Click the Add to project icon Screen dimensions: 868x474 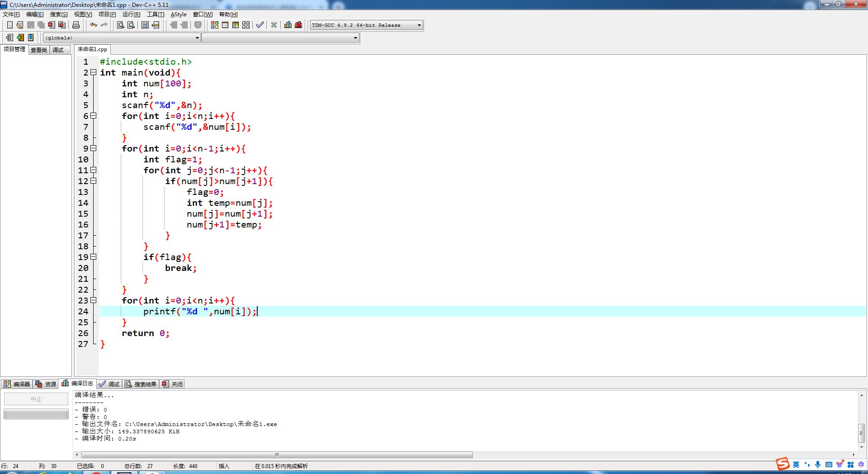(20, 38)
